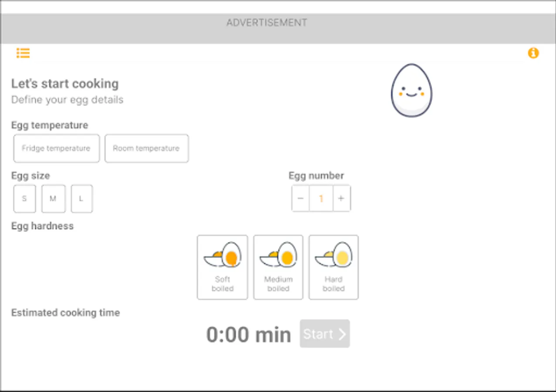Click the plus icon to increase egg count
Screen dimensions: 556x392
(x=342, y=198)
